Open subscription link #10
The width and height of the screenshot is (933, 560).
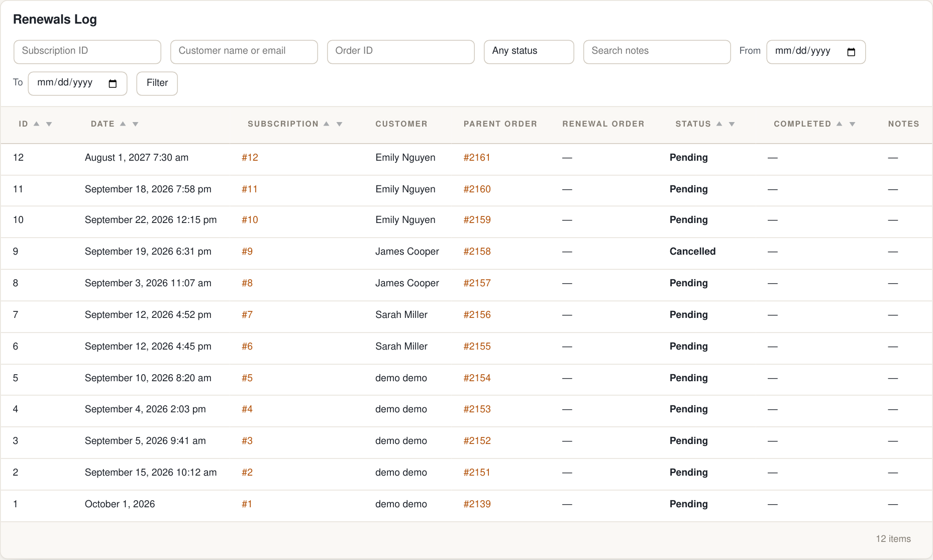(x=250, y=220)
